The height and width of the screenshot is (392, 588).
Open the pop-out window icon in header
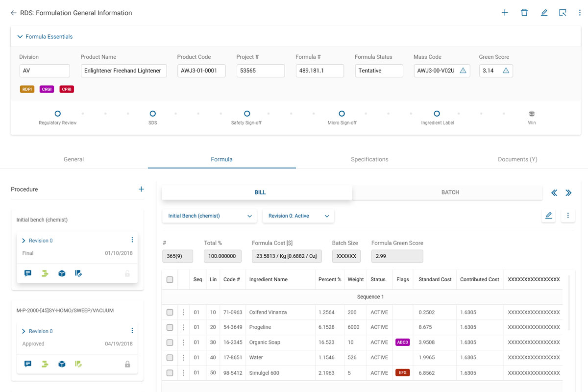pos(563,13)
